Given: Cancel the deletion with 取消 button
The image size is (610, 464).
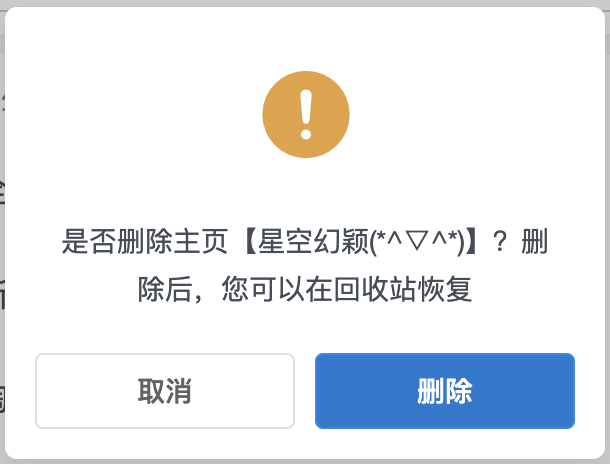Looking at the screenshot, I should [165, 391].
